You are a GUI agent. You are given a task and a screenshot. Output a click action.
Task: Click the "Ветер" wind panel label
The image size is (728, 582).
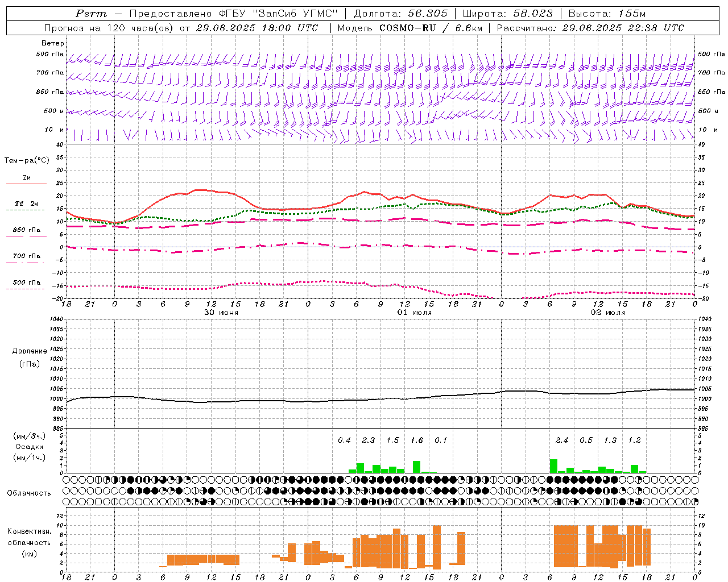click(53, 43)
